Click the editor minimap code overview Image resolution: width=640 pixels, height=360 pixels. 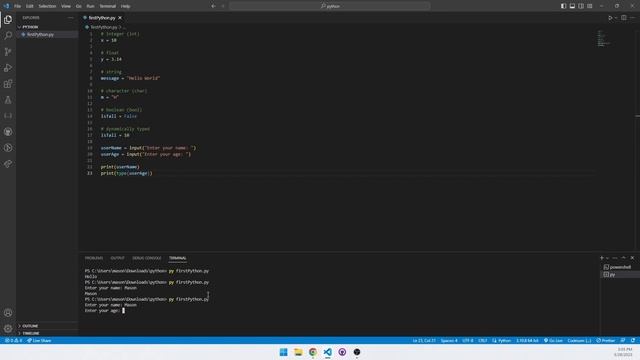pyautogui.click(x=604, y=38)
